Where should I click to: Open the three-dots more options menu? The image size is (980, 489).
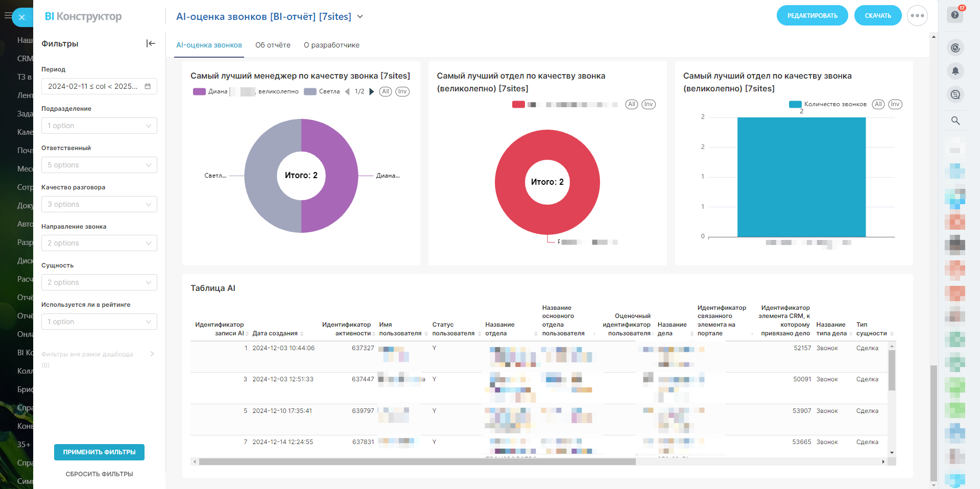click(917, 16)
